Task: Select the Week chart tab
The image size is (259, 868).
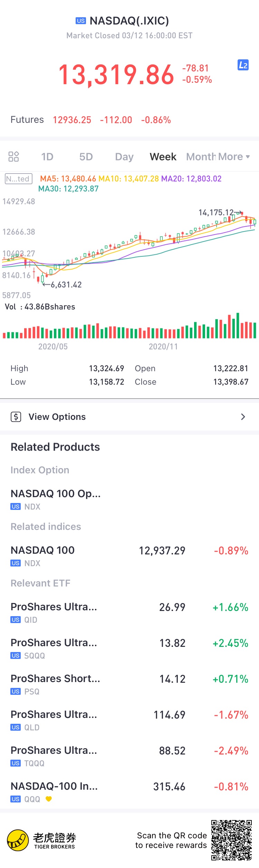Action: pyautogui.click(x=163, y=157)
